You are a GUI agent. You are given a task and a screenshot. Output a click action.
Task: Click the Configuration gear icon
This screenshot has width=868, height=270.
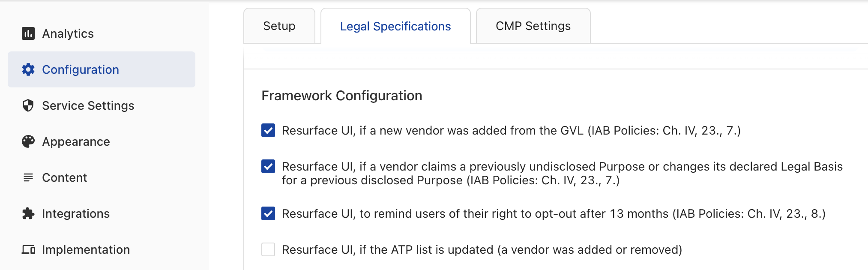click(x=28, y=69)
